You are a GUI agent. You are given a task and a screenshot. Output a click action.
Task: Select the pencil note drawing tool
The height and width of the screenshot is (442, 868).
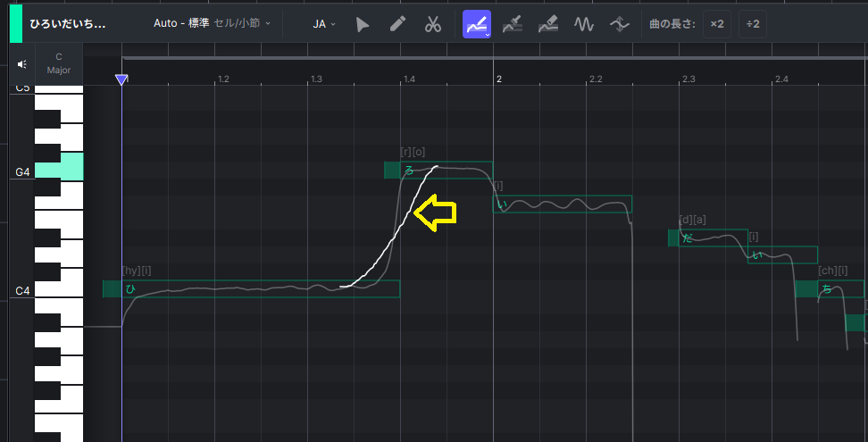click(x=398, y=24)
